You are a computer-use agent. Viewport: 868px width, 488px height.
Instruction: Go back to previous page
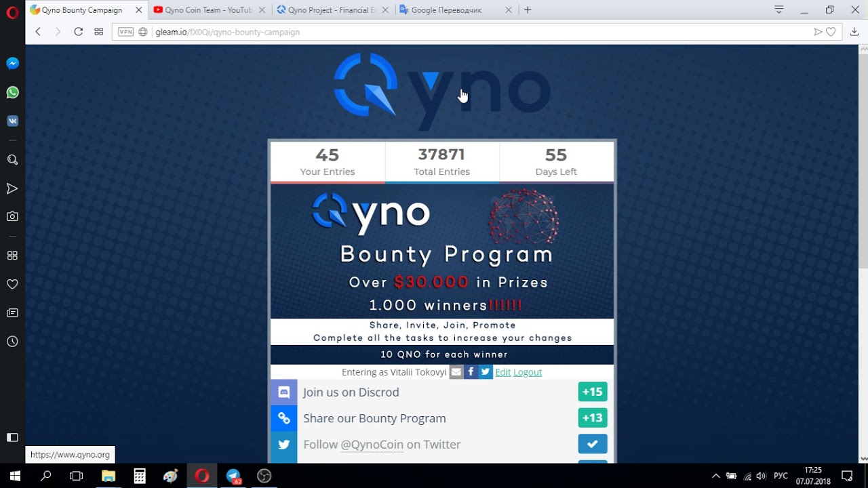tap(38, 32)
